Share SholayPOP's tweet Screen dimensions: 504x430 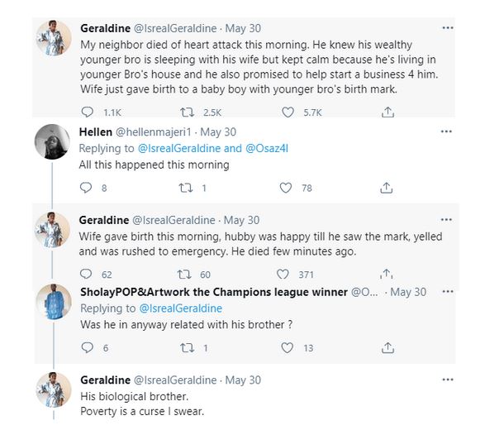386,348
